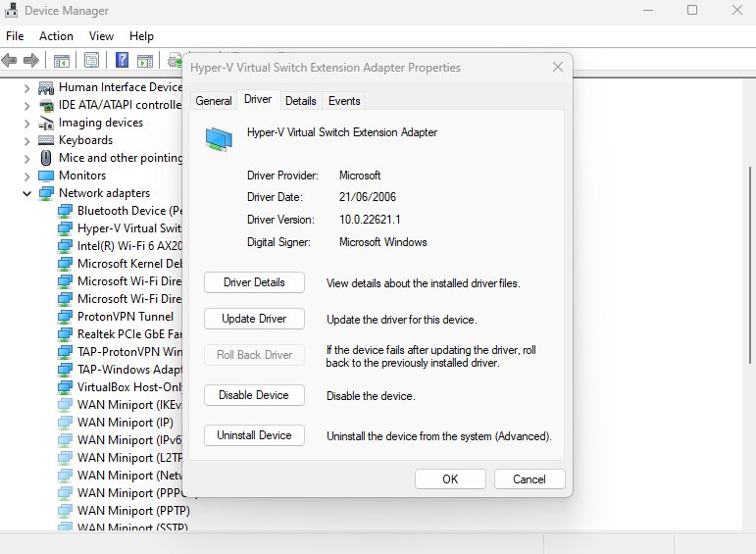Image resolution: width=756 pixels, height=554 pixels.
Task: Select the Microsoft Kernel Debug adapter item
Action: coord(129,264)
